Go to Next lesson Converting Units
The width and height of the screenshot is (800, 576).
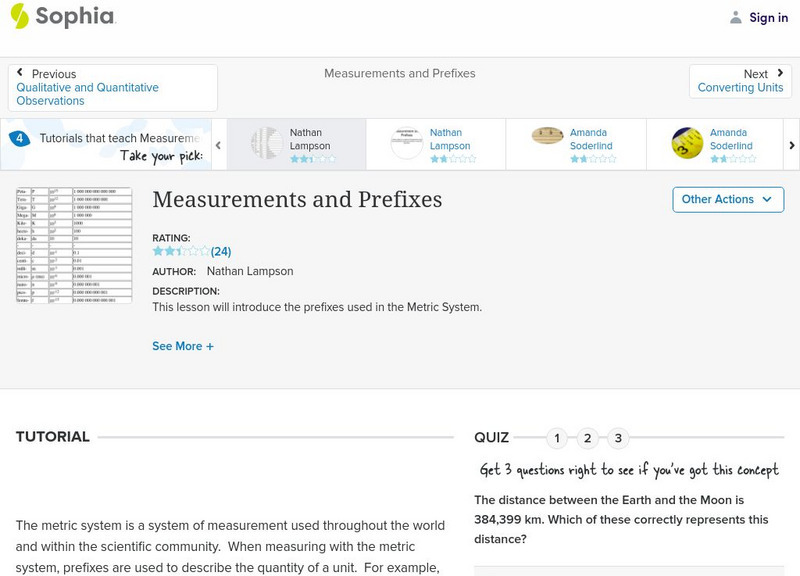point(741,81)
